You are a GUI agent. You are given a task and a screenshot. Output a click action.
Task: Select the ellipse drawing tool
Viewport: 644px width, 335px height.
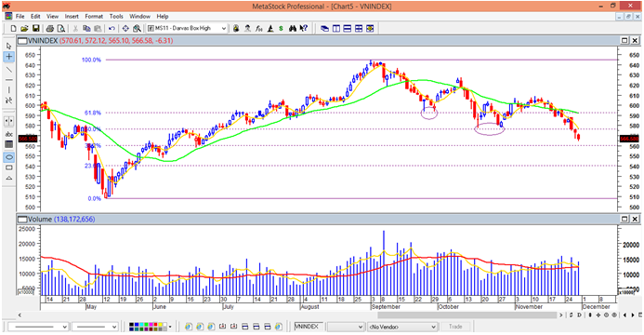click(9, 157)
